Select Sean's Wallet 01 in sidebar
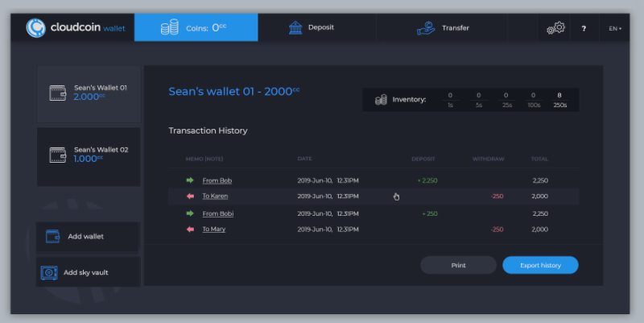Screen dimensions: 644x323 (x=89, y=94)
